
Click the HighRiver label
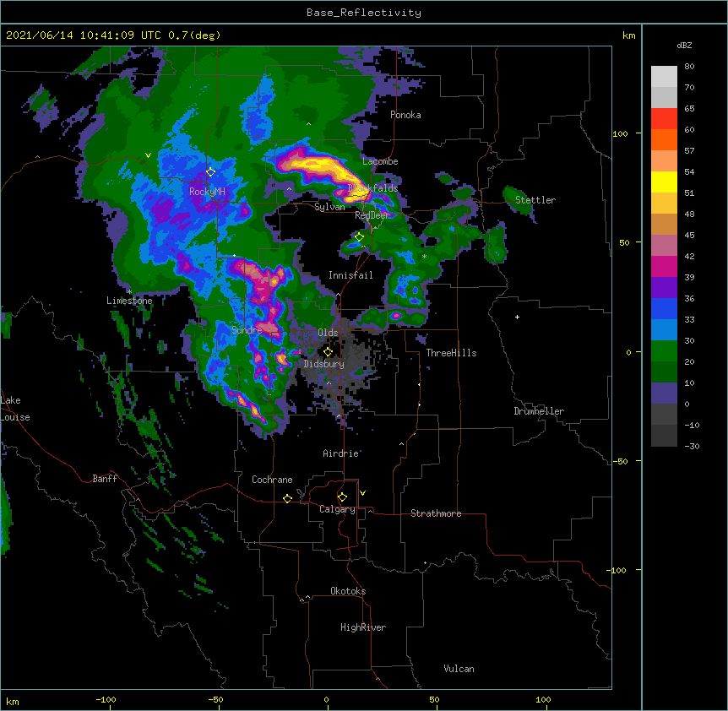click(363, 627)
